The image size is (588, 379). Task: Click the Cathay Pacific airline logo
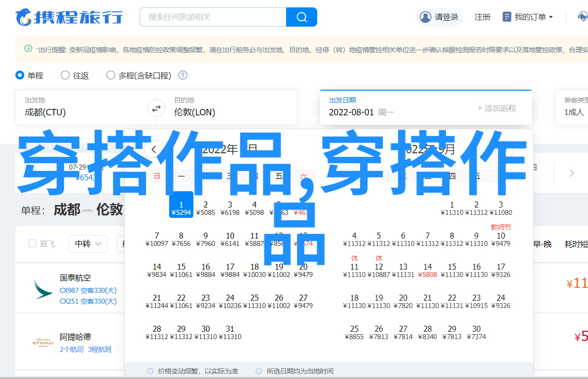tap(43, 289)
